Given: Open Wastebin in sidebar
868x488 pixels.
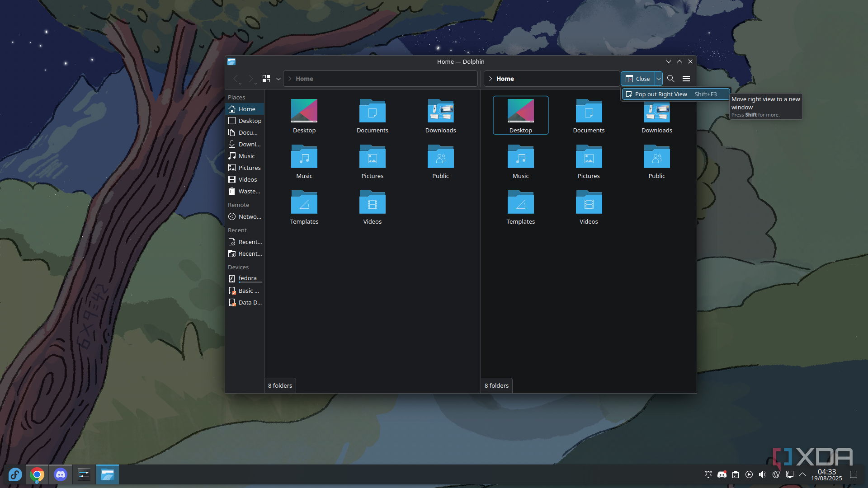Looking at the screenshot, I should [x=245, y=191].
